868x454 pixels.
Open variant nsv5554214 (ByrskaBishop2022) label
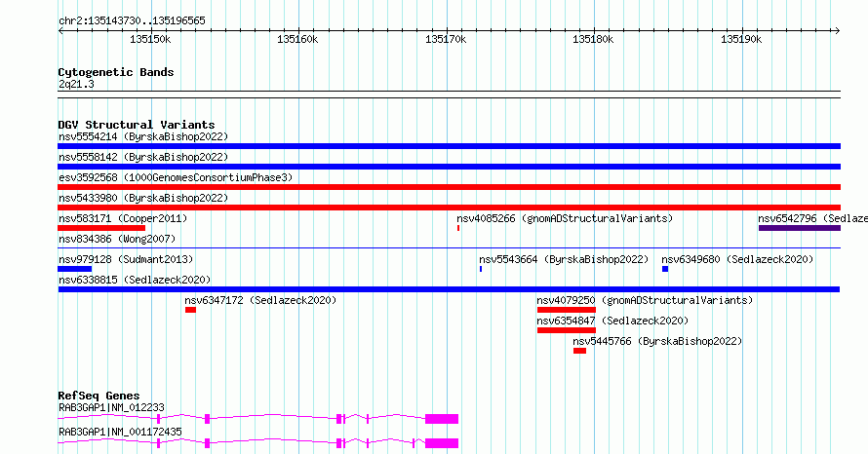click(x=143, y=136)
